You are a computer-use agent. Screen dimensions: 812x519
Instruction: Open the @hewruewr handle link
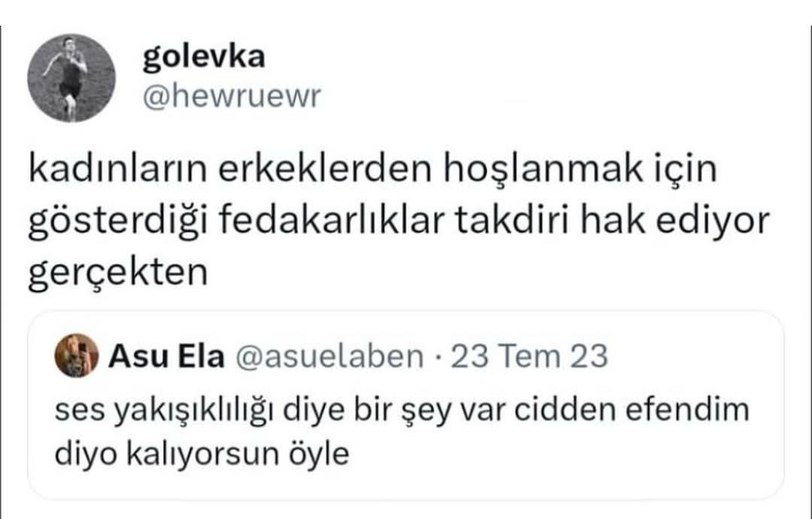click(232, 96)
